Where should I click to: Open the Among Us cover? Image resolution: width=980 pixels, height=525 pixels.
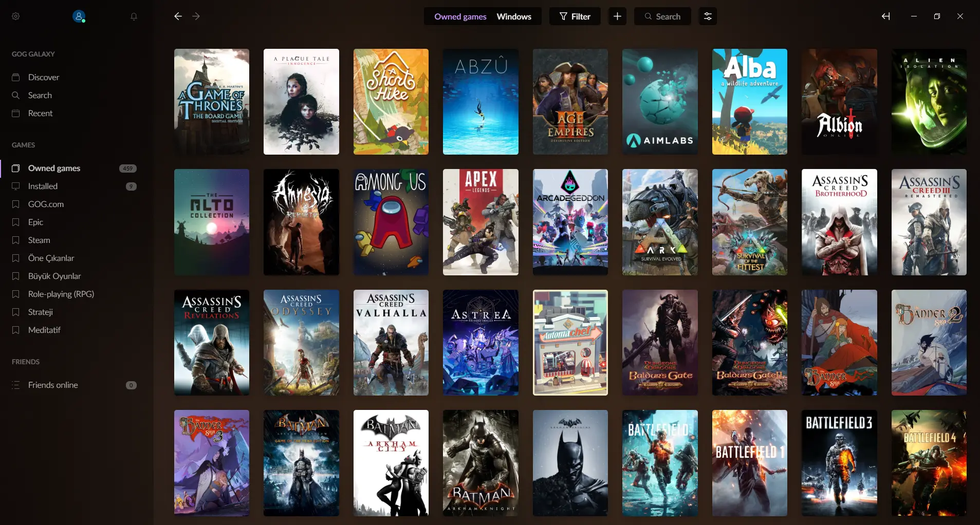pos(391,222)
